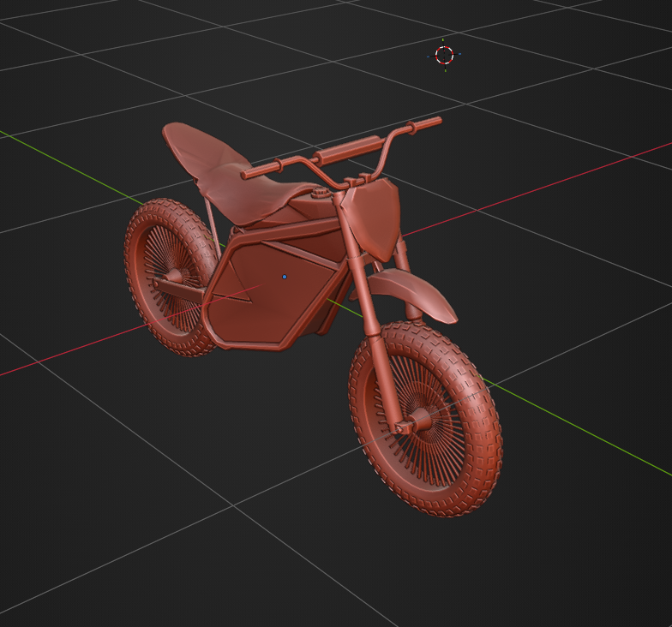Click the triangular cutout on side panel
The width and height of the screenshot is (672, 627).
[231, 283]
